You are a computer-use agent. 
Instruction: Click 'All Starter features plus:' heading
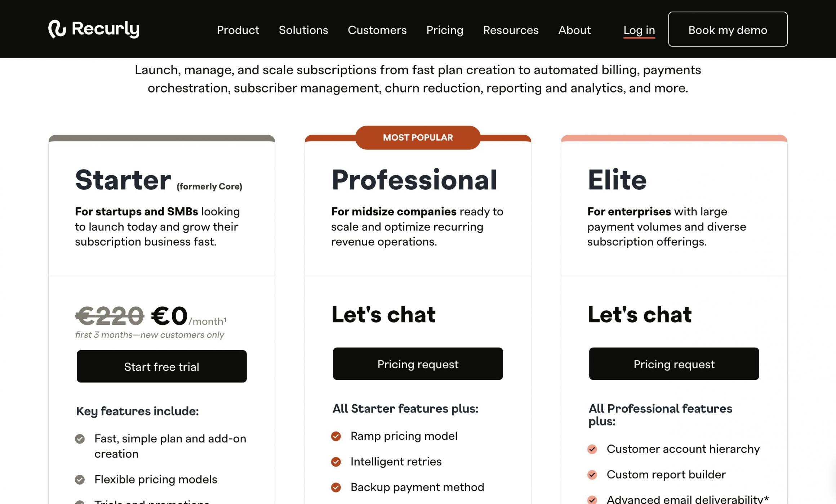click(405, 409)
